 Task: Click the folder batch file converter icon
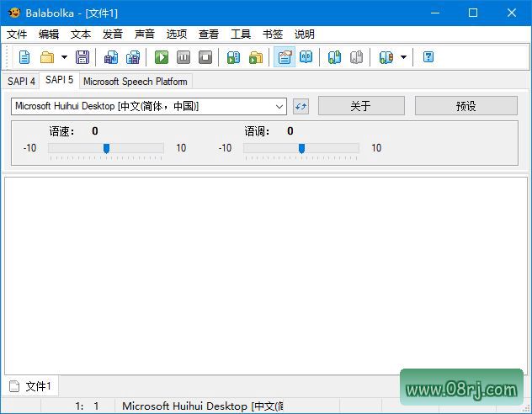click(256, 57)
